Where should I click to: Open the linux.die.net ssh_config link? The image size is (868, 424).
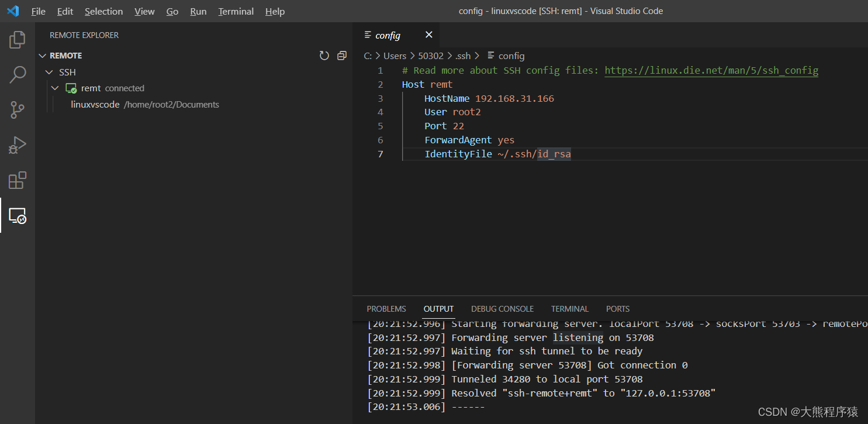pyautogui.click(x=711, y=70)
